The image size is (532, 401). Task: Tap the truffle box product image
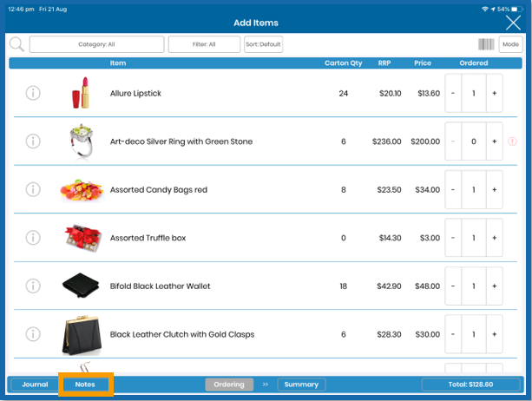pyautogui.click(x=82, y=238)
